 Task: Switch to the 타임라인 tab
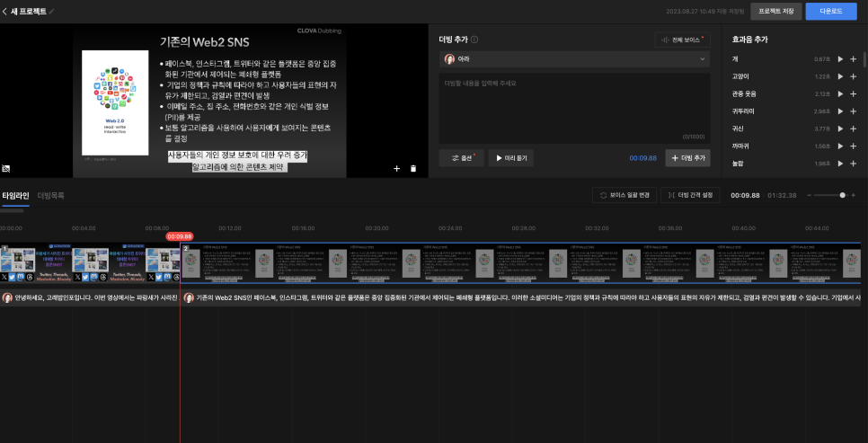[15, 196]
